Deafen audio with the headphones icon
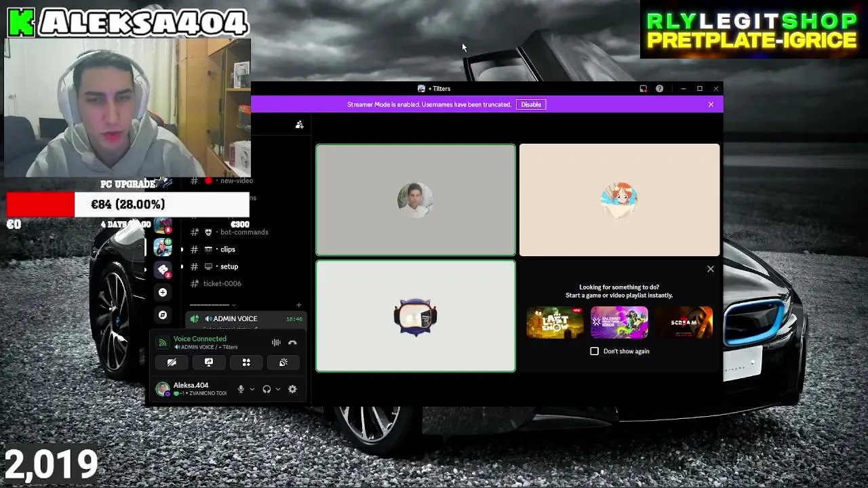868x488 pixels. point(267,389)
